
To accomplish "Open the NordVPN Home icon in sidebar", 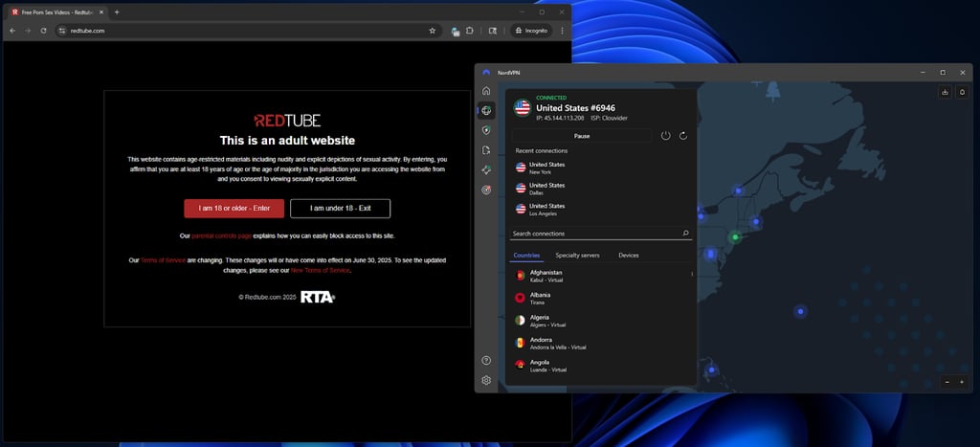I will pos(486,91).
